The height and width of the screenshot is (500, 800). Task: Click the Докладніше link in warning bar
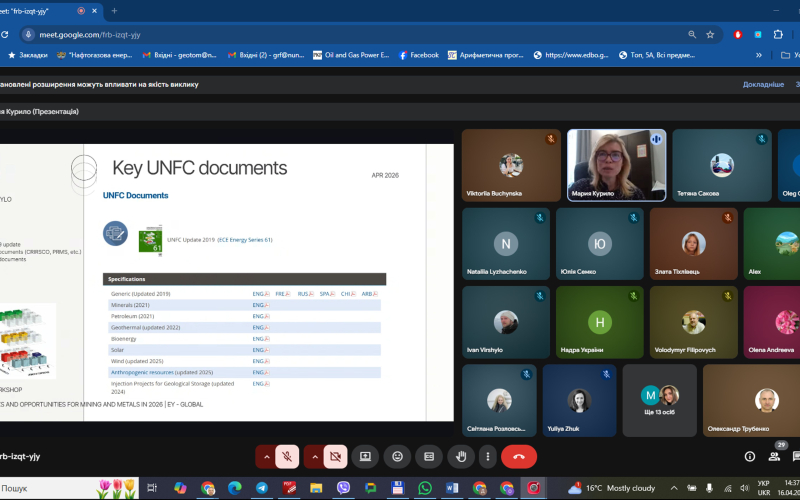[763, 85]
